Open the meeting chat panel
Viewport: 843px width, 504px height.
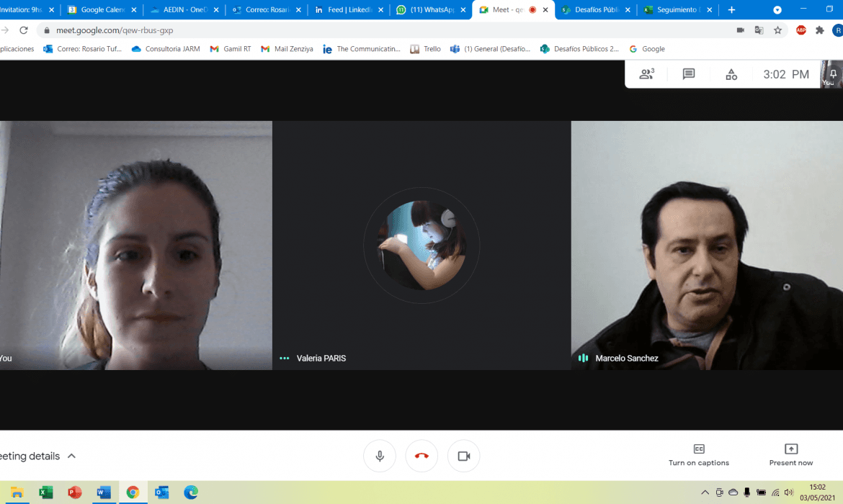689,74
